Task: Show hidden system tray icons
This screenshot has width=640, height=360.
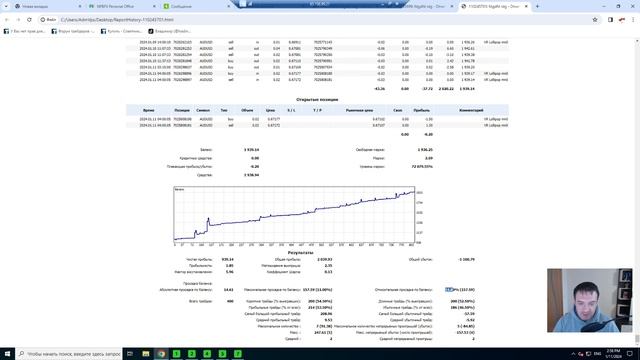Action: point(573,354)
